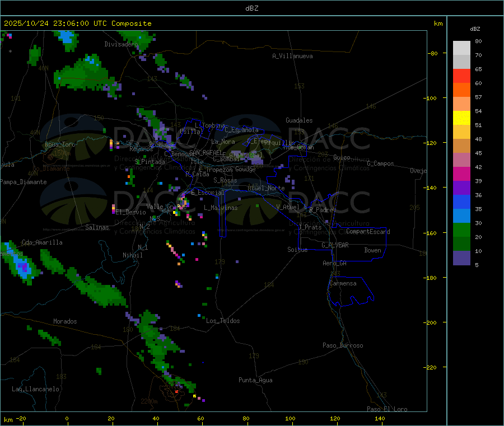
Task: Click the A_Villanueva map label
Action: (292, 56)
